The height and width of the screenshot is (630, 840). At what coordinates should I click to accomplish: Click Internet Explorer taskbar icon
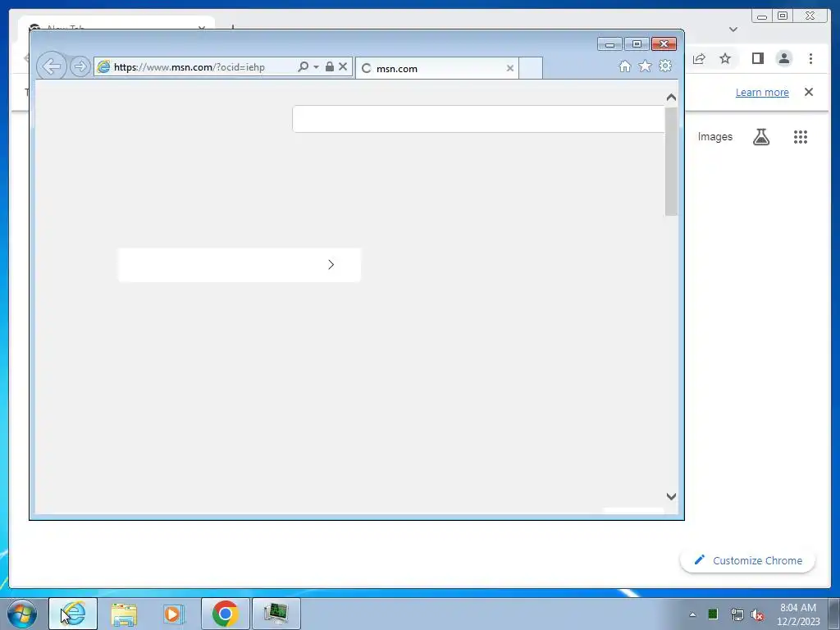(73, 614)
